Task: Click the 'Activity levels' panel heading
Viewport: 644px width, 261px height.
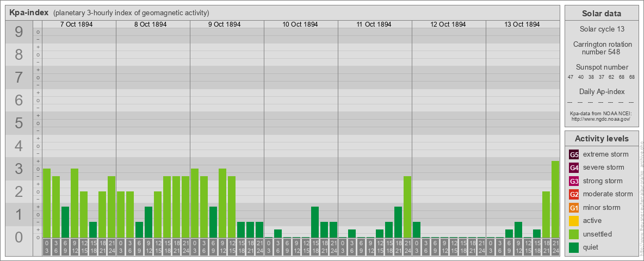Action: 602,139
